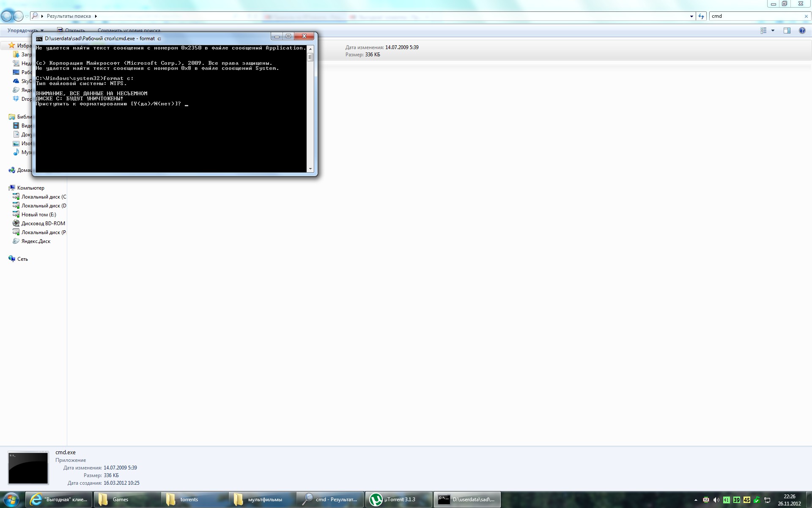Click the volume speaker tray icon
The height and width of the screenshot is (508, 812).
(x=716, y=500)
